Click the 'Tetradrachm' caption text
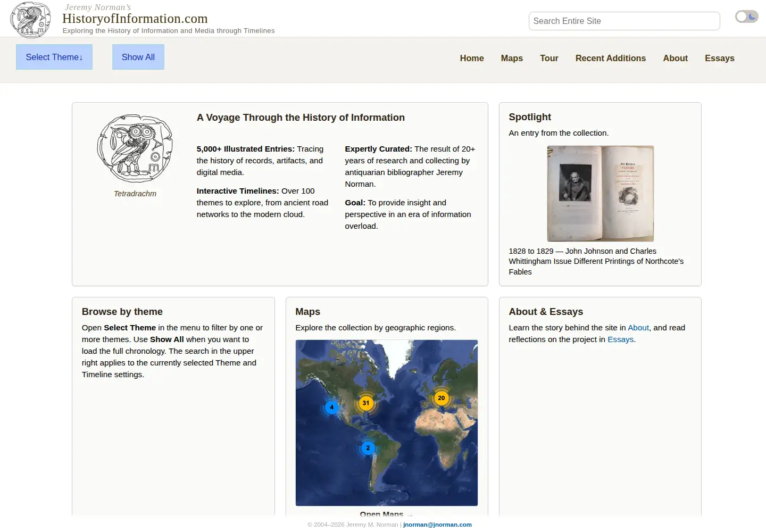 click(x=135, y=194)
